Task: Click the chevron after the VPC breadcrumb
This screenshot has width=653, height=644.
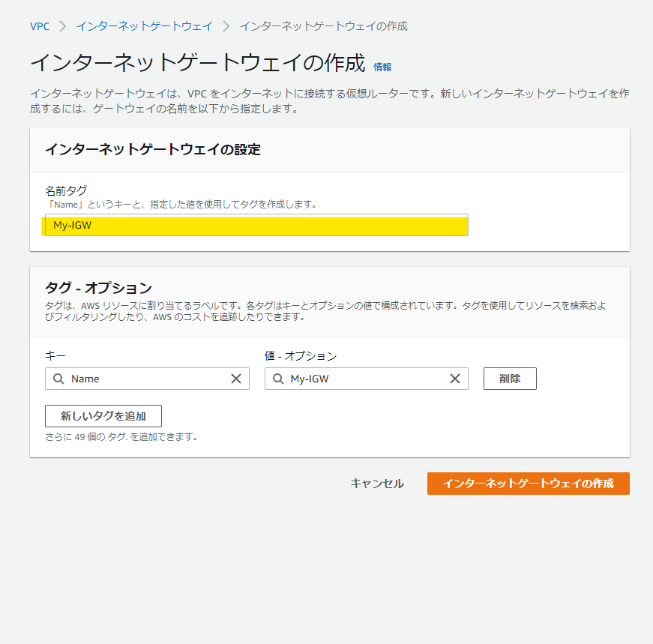Action: click(x=62, y=25)
